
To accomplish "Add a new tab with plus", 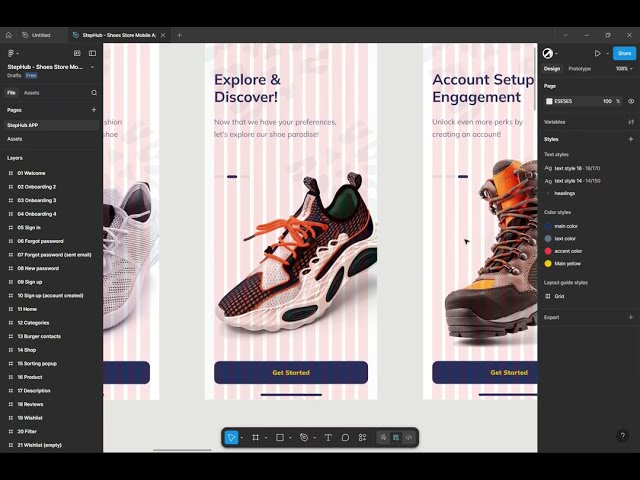I will pyautogui.click(x=179, y=35).
